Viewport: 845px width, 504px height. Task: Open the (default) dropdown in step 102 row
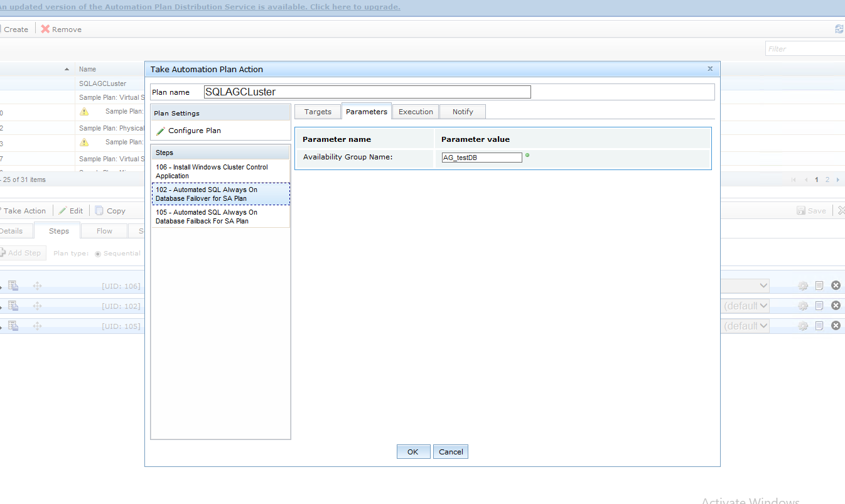(745, 306)
